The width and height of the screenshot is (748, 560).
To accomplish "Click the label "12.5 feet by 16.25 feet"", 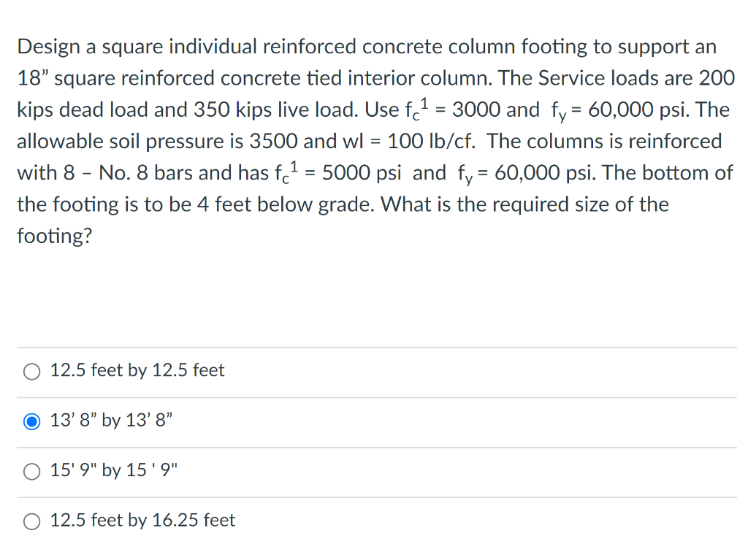I will 142,521.
